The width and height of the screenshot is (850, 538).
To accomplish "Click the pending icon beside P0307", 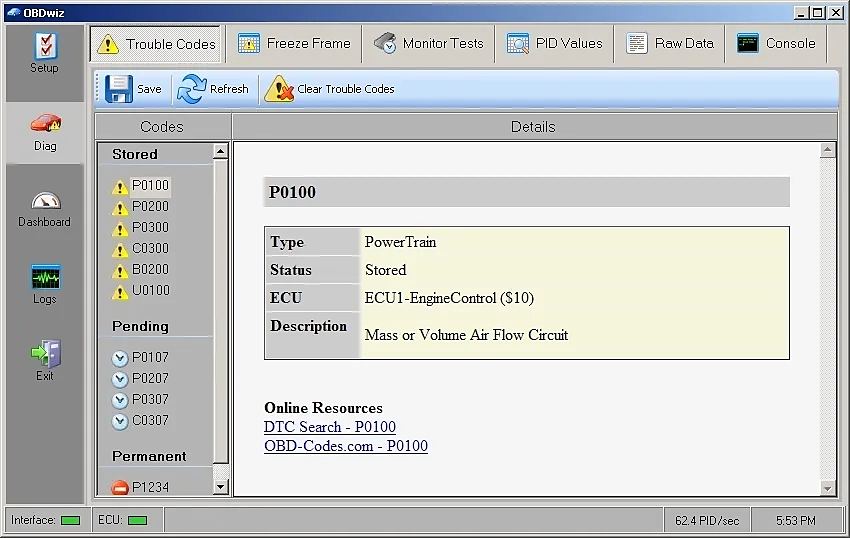I will coord(120,400).
